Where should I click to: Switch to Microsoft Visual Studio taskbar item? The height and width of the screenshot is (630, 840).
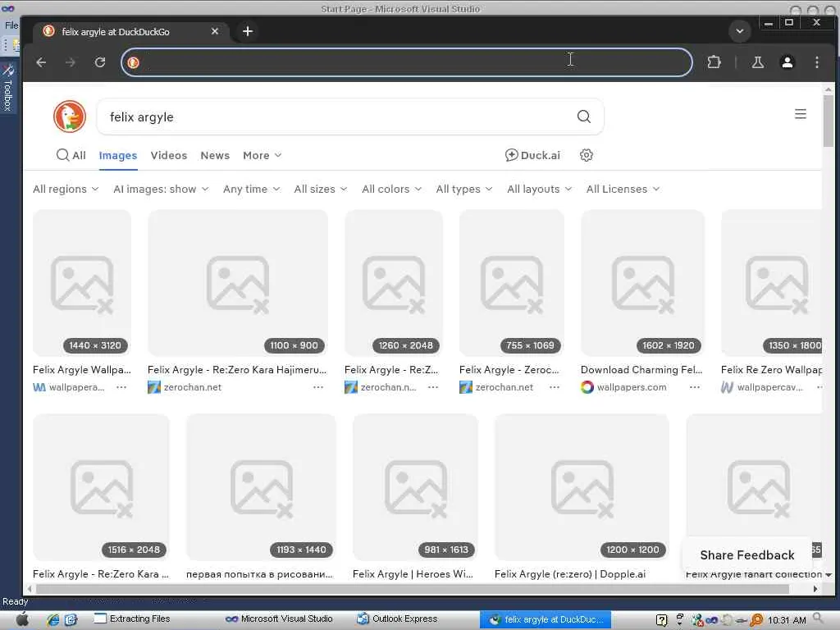pyautogui.click(x=279, y=619)
